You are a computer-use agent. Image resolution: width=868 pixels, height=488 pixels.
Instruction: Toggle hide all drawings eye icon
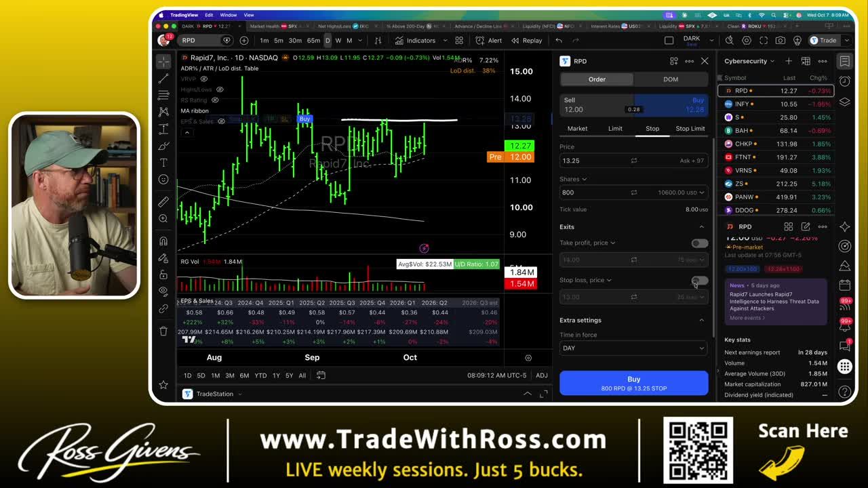coord(163,291)
